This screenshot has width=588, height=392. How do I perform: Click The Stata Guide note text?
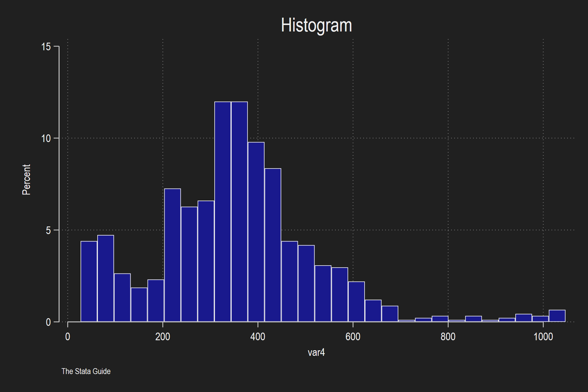click(86, 371)
